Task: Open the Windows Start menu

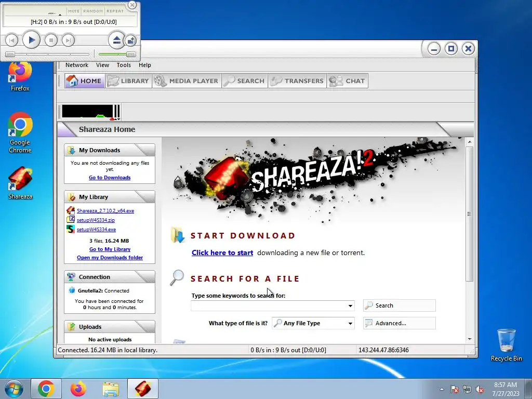Action: 14,389
